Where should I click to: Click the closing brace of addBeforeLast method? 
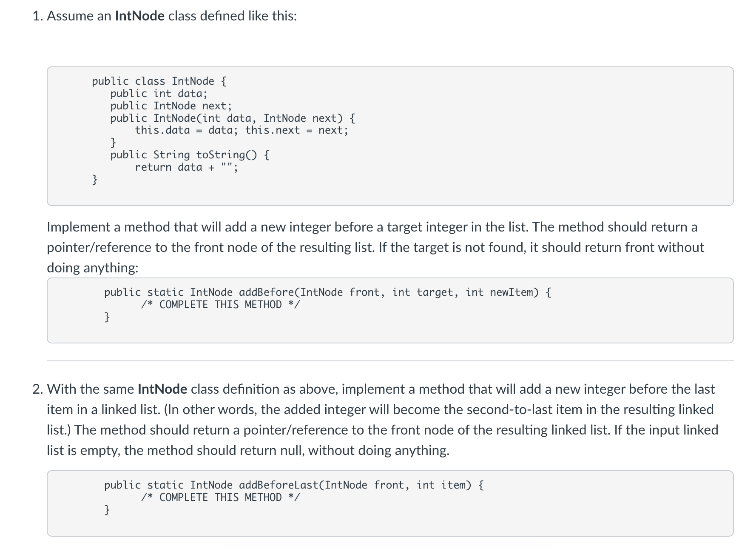[x=107, y=510]
